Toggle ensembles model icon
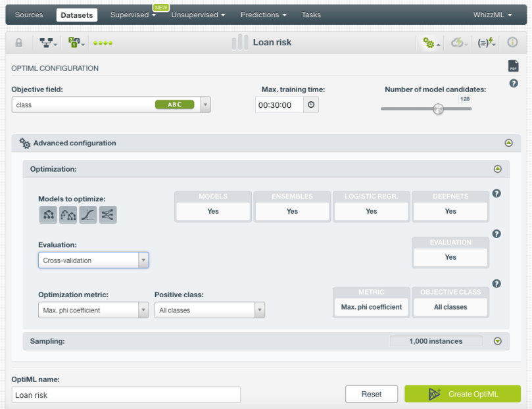Image resolution: width=532 pixels, height=409 pixels. (x=68, y=214)
